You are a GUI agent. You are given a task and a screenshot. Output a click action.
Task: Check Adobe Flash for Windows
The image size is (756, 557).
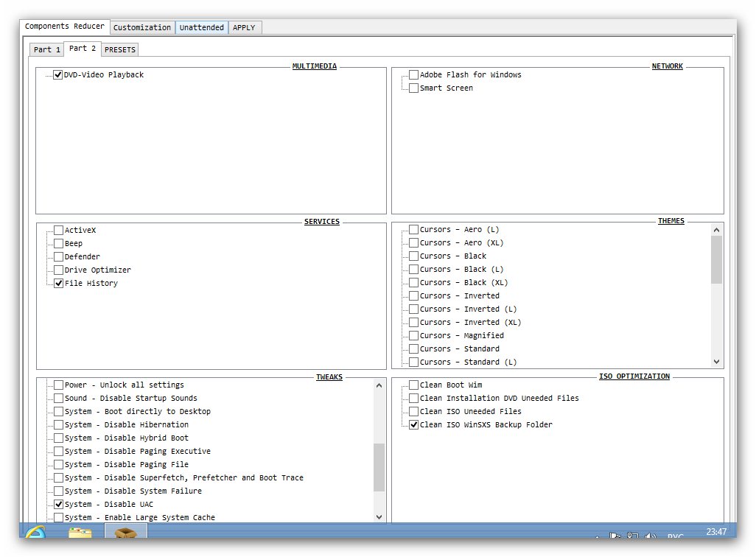pos(413,75)
